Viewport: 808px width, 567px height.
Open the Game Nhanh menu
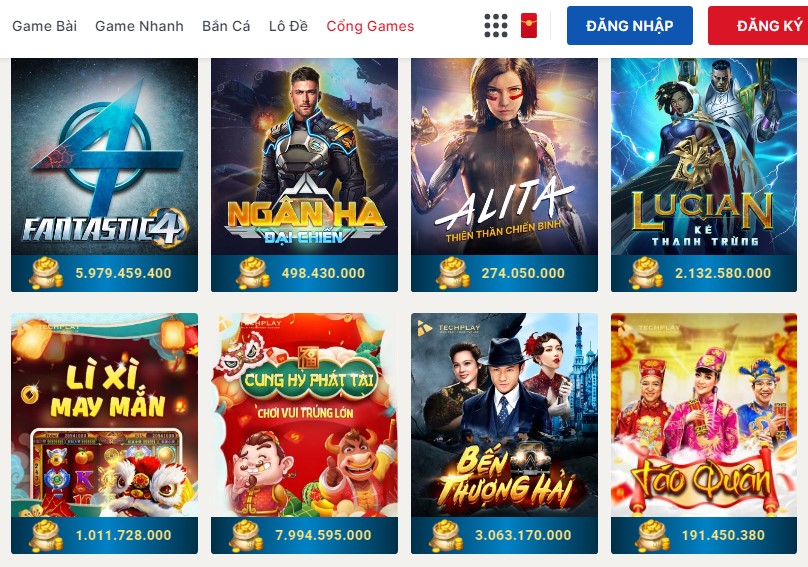pos(139,26)
